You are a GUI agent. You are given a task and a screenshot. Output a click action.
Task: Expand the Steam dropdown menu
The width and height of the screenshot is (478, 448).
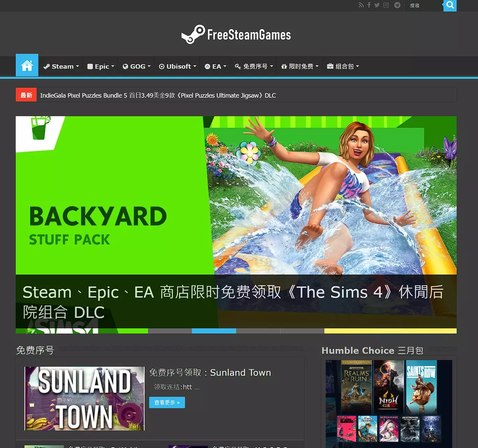[61, 66]
